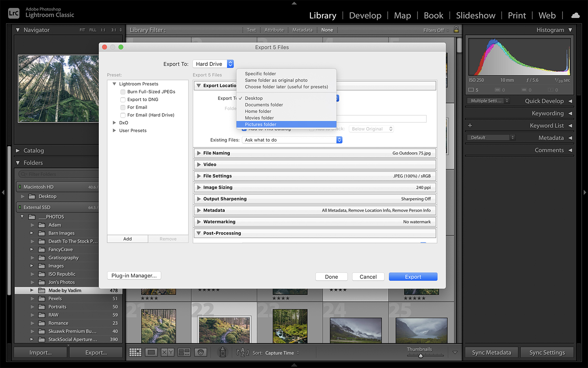
Task: Open the Sort Capture Time dropdown
Action: pos(282,353)
